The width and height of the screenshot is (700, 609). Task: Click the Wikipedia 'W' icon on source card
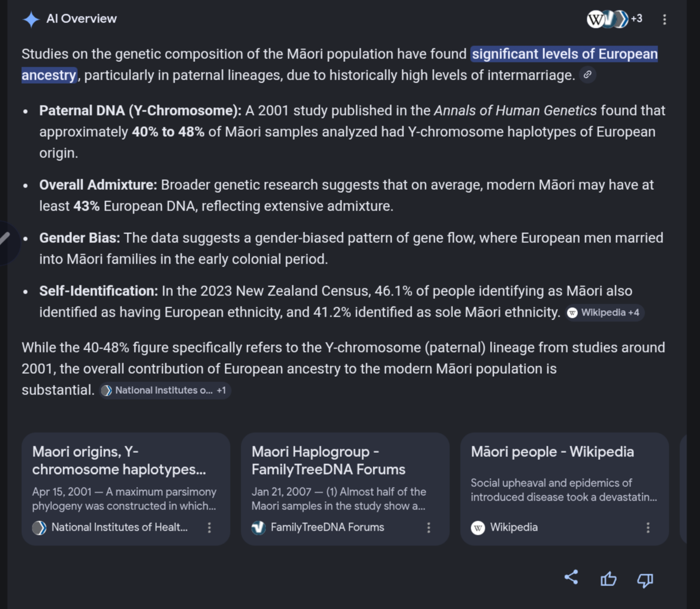click(478, 528)
